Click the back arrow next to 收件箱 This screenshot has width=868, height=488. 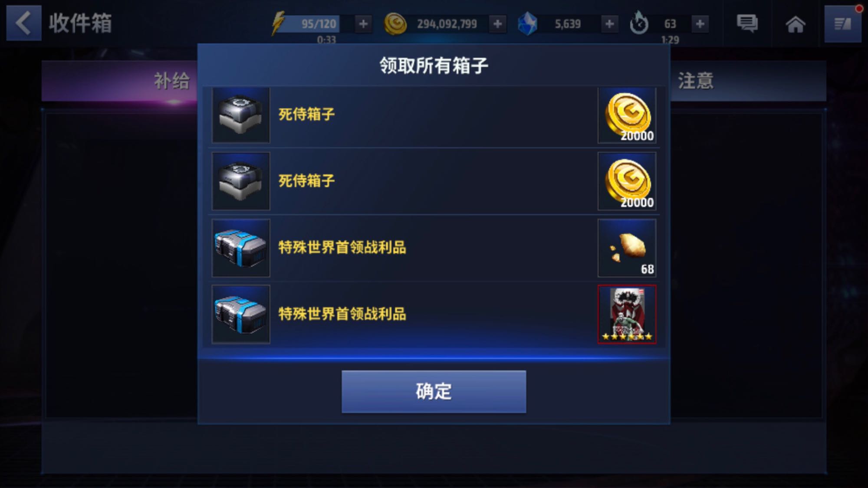pos(23,23)
